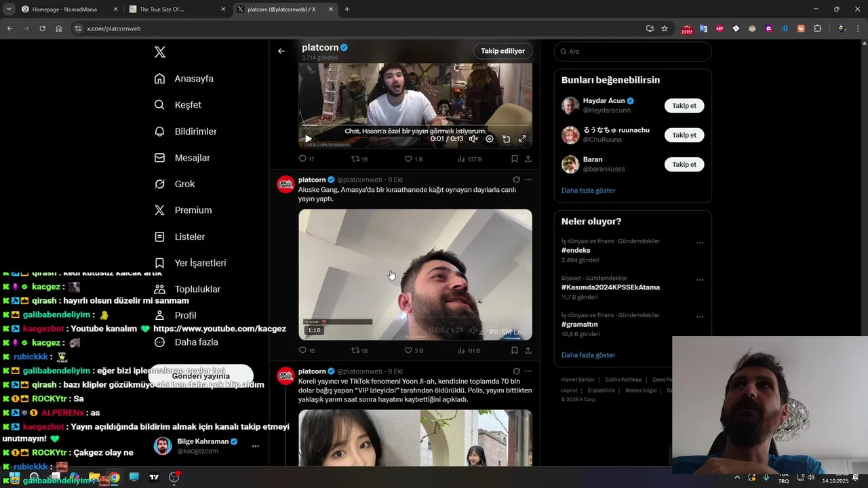Bookmark the Aloske Gang post
The width and height of the screenshot is (868, 488).
coord(514,350)
